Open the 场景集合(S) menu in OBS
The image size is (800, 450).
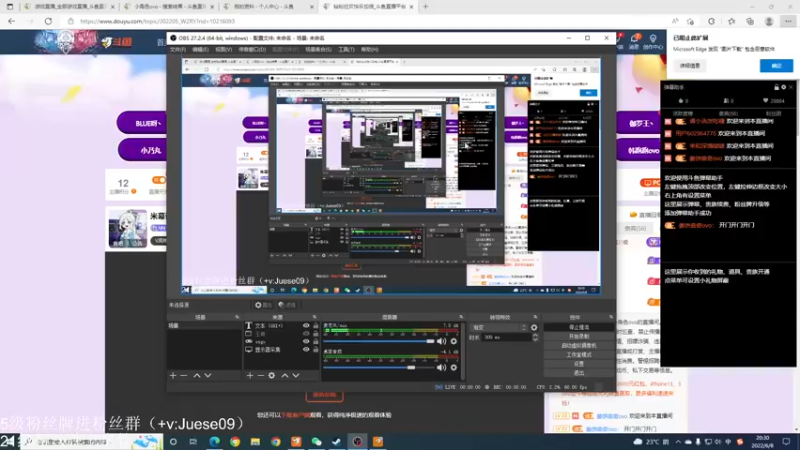tap(318, 49)
